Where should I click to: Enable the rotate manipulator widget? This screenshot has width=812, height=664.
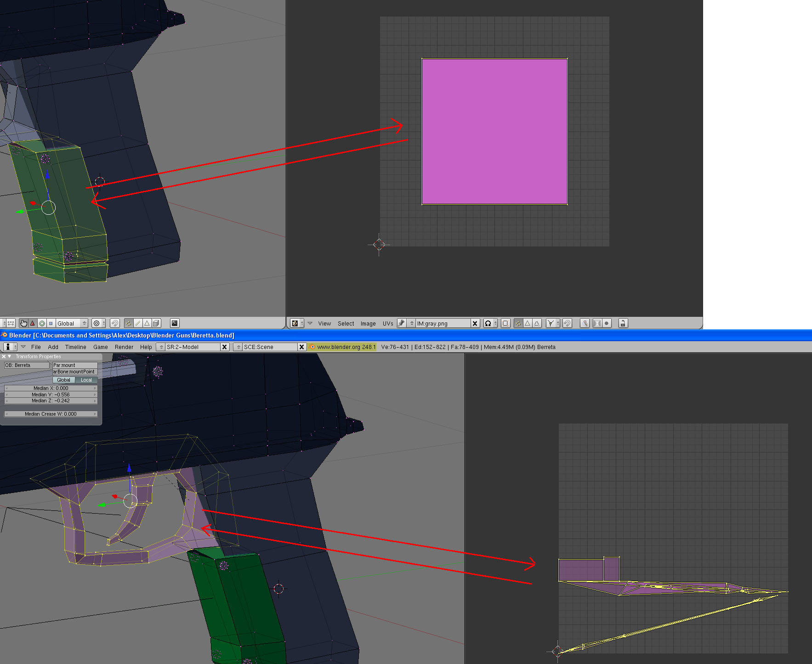(42, 323)
